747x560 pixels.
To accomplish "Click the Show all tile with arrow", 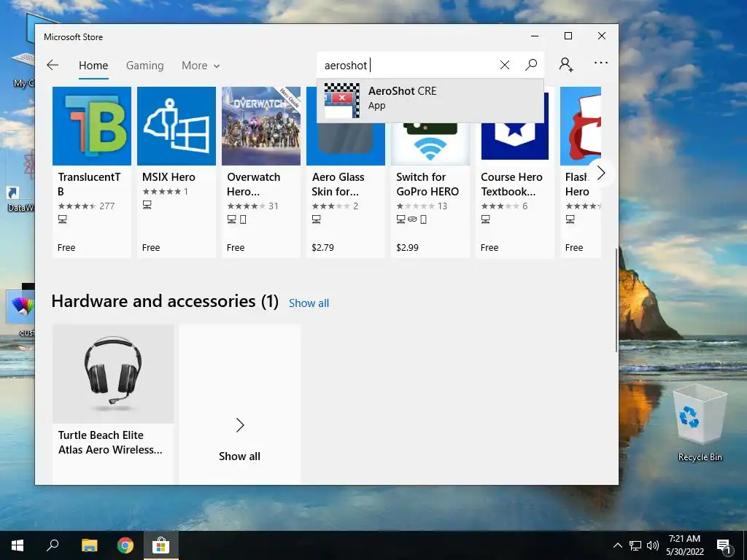I will pyautogui.click(x=239, y=404).
